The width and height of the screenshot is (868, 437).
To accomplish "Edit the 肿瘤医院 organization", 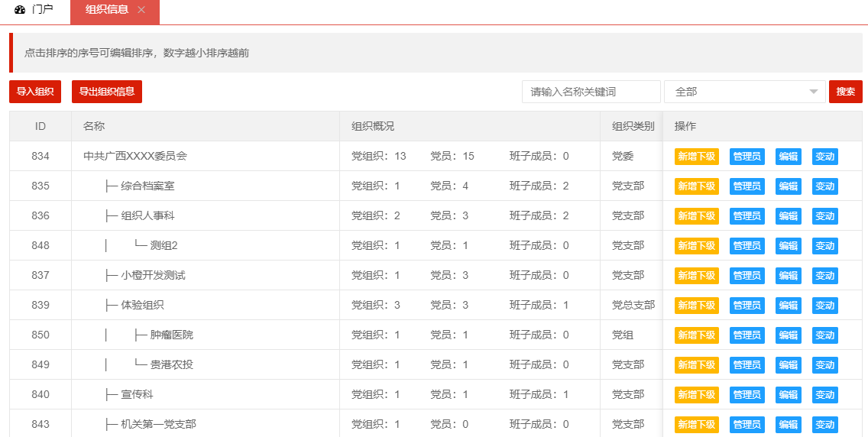I will pyautogui.click(x=788, y=335).
